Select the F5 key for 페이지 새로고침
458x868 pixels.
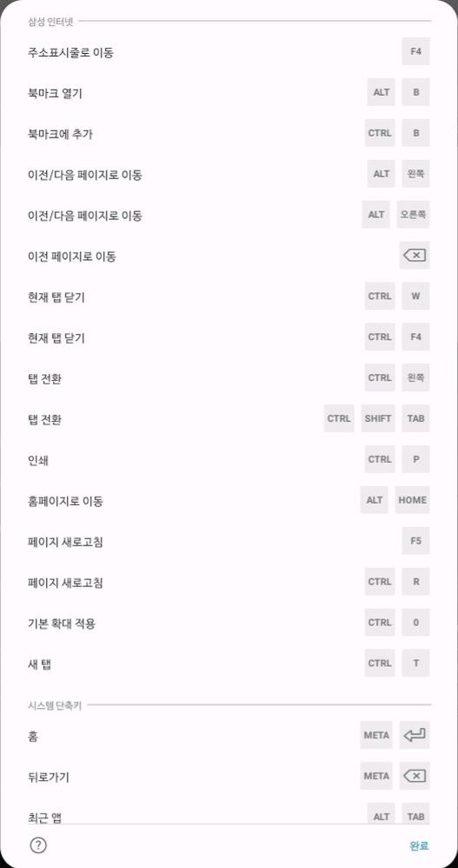click(x=416, y=541)
